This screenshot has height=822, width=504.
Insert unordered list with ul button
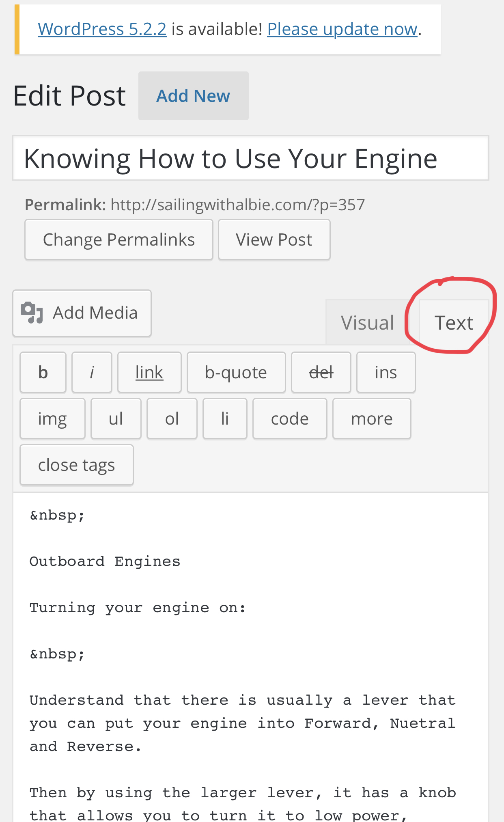point(116,419)
